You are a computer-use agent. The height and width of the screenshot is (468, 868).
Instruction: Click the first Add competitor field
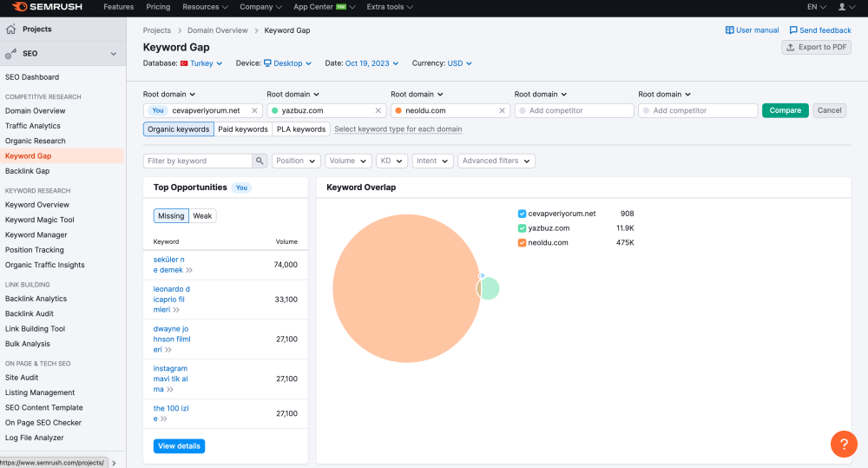pyautogui.click(x=574, y=110)
